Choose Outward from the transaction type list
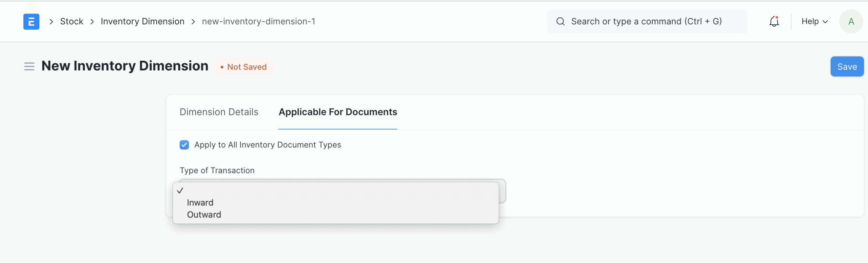 pyautogui.click(x=204, y=215)
